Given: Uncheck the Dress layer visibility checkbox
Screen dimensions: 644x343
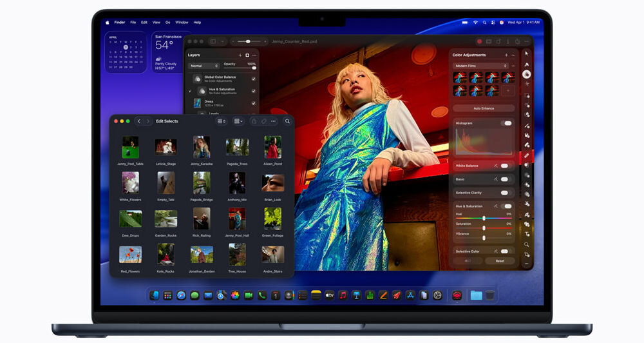Looking at the screenshot, I should click(253, 103).
